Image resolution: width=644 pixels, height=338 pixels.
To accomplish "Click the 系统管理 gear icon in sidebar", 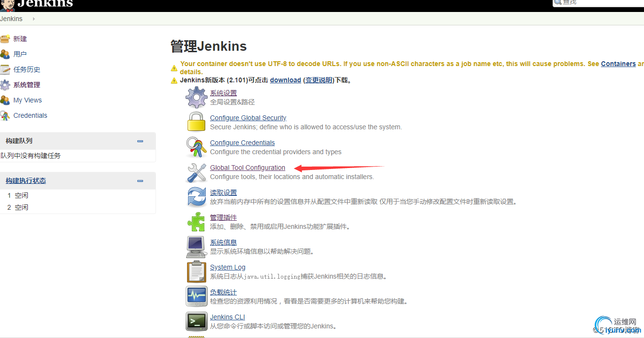I will pos(5,85).
